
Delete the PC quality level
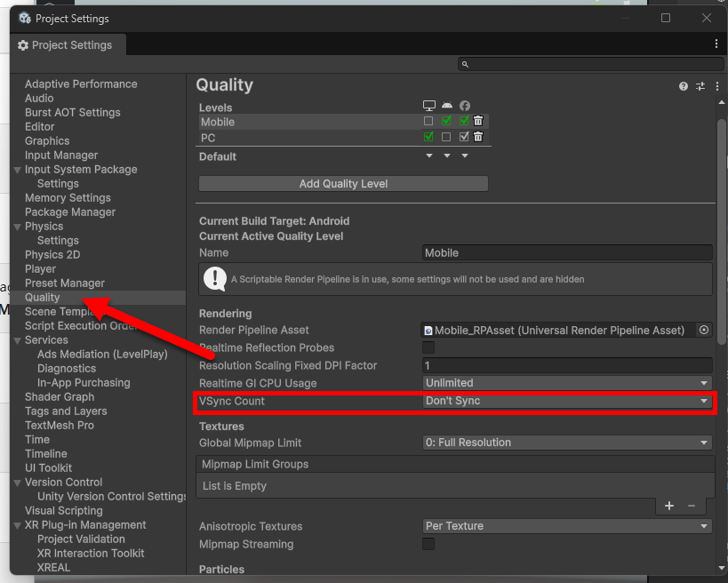click(x=478, y=137)
